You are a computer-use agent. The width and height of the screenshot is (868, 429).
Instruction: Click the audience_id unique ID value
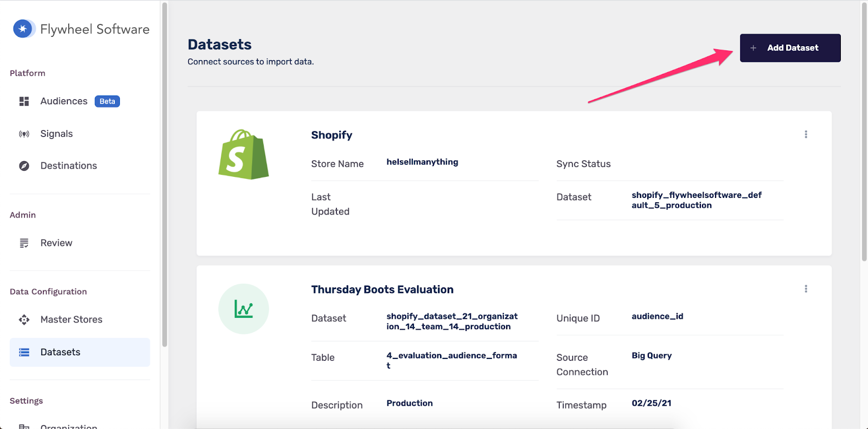[657, 317]
